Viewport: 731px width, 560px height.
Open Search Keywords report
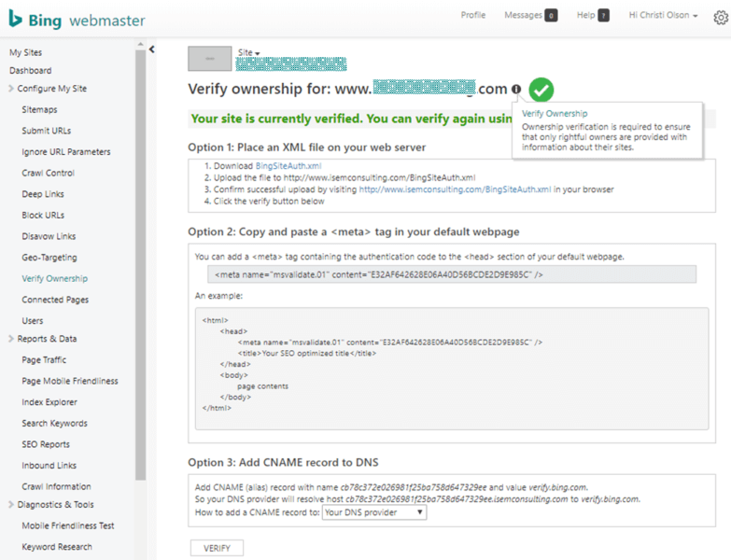[x=54, y=423]
